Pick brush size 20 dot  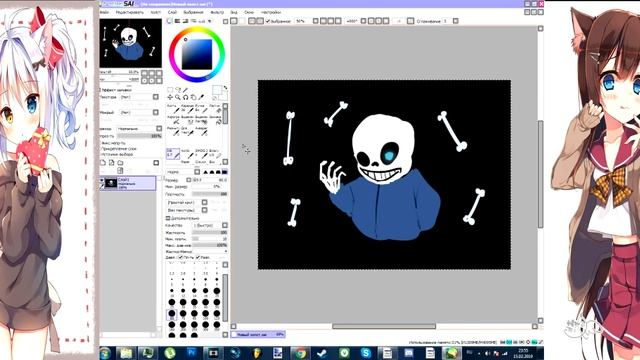pos(217,291)
